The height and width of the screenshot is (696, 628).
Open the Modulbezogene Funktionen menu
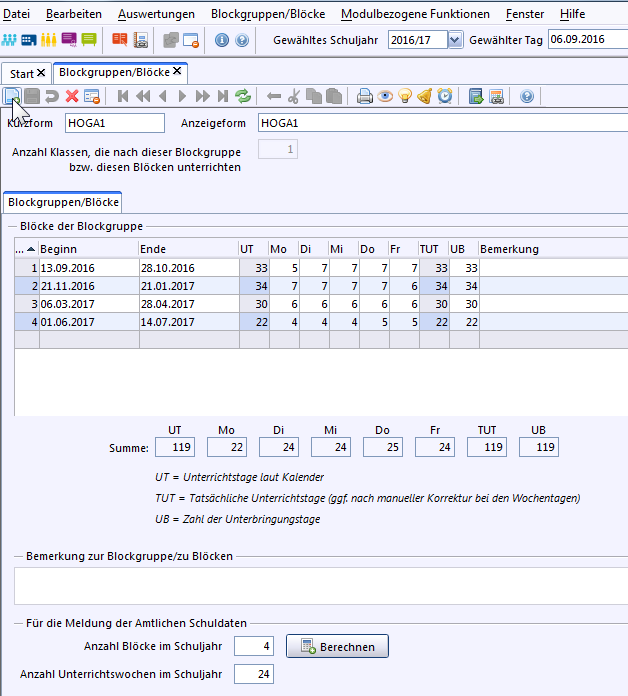(x=415, y=14)
